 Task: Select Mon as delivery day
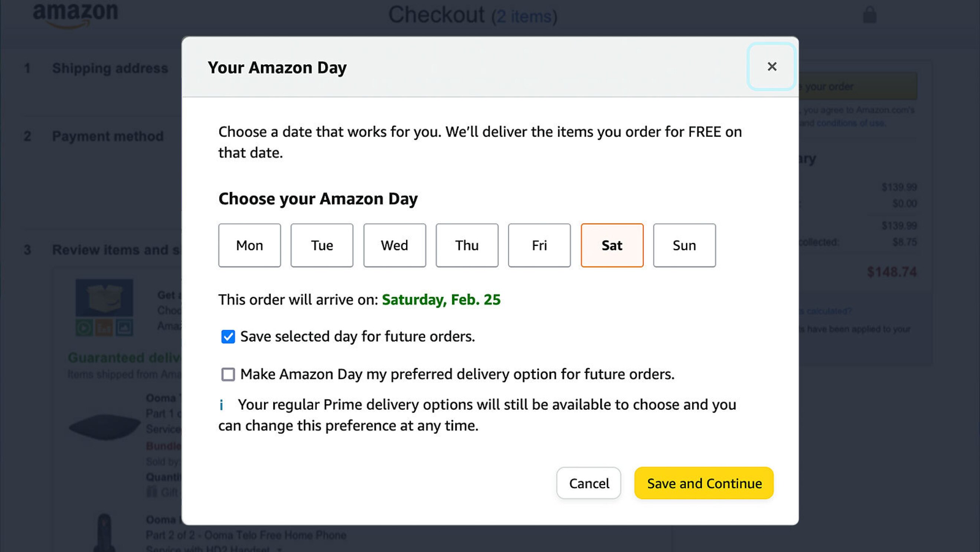[249, 245]
